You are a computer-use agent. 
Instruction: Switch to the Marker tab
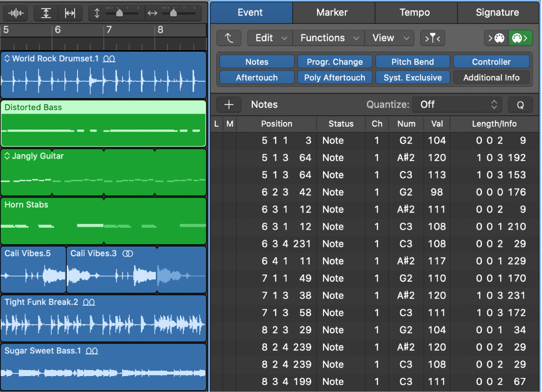point(333,13)
